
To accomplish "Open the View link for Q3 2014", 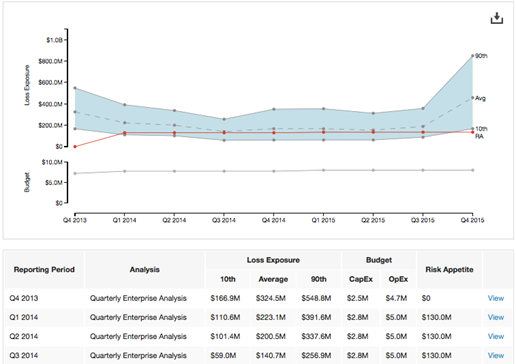I will coord(496,355).
